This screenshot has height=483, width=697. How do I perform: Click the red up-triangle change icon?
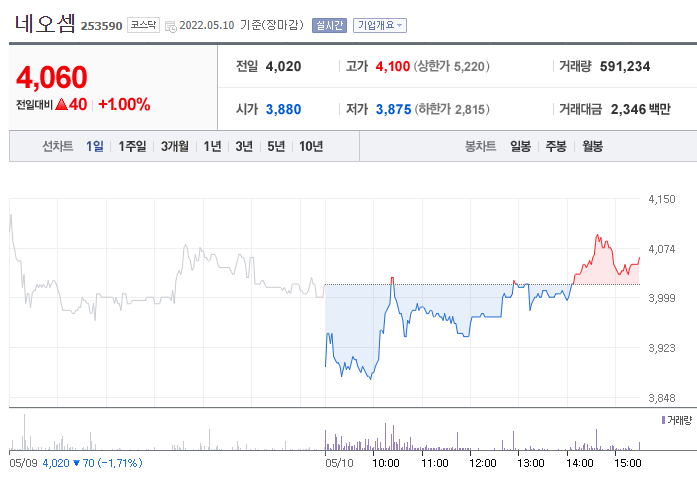click(x=62, y=105)
